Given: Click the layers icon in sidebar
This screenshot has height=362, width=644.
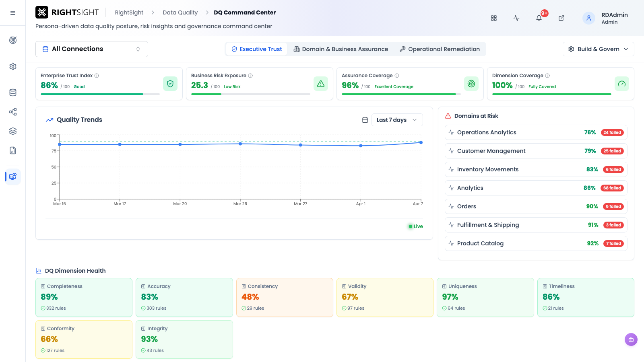Looking at the screenshot, I should [13, 131].
